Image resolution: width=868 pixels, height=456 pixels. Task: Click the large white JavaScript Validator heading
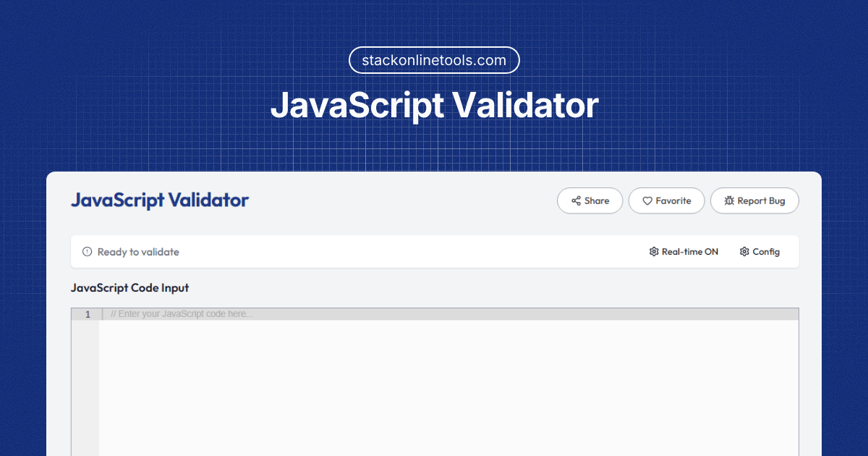pyautogui.click(x=434, y=106)
